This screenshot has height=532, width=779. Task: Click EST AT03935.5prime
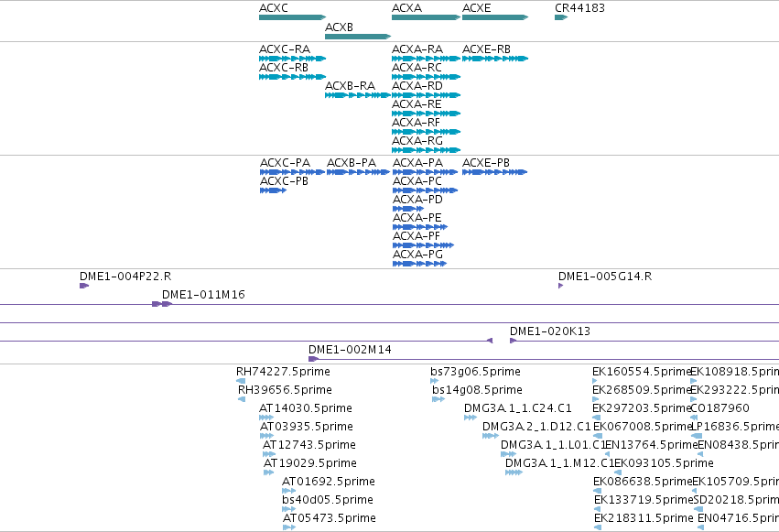pos(266,436)
